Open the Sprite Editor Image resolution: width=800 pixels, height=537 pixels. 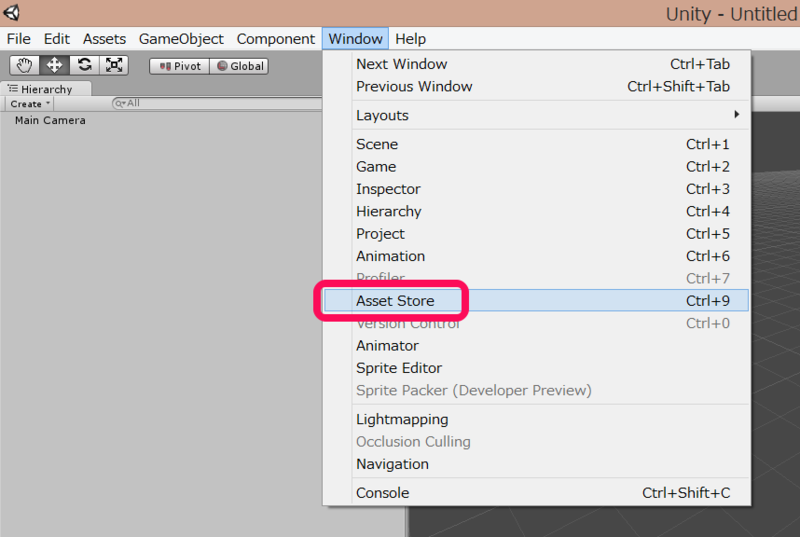[x=537, y=368]
